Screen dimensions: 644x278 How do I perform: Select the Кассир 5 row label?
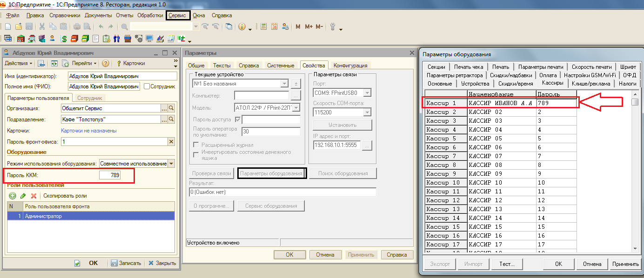[x=446, y=139]
